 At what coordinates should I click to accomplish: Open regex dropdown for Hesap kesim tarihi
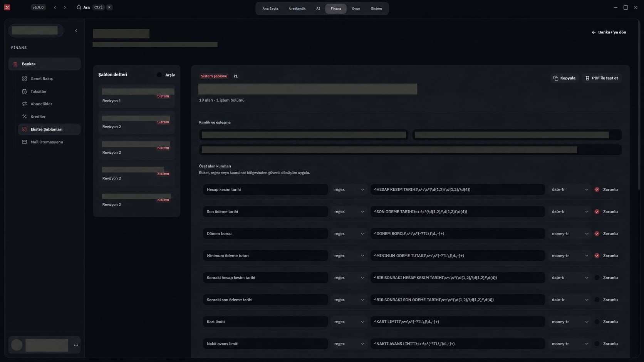click(x=349, y=189)
